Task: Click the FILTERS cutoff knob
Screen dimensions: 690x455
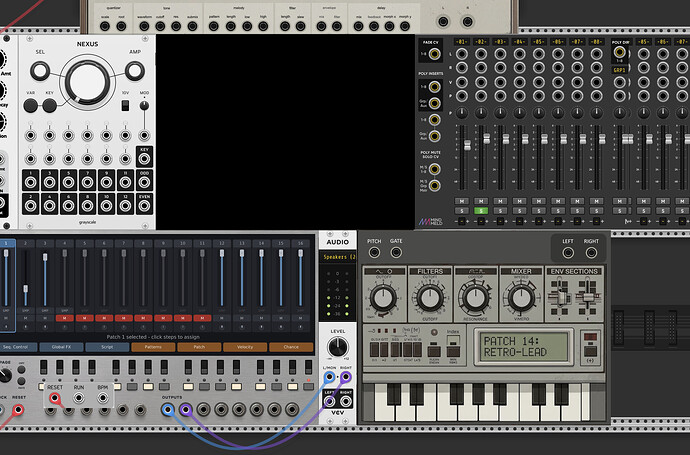Action: (430, 298)
